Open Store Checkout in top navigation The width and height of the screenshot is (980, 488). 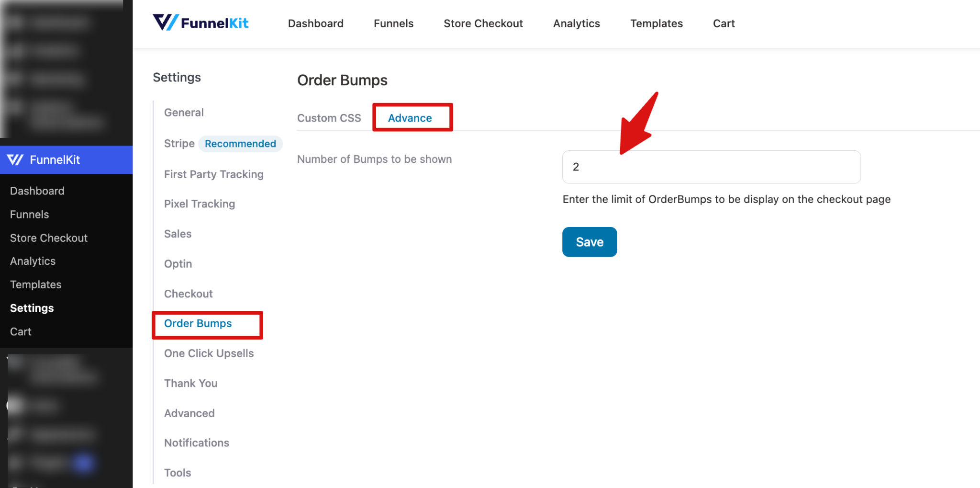point(483,23)
